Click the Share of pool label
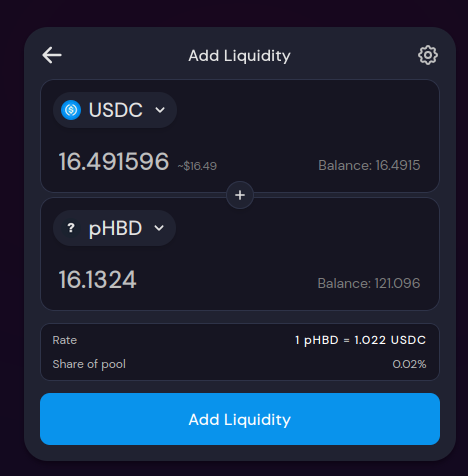The height and width of the screenshot is (476, 468). pyautogui.click(x=89, y=364)
